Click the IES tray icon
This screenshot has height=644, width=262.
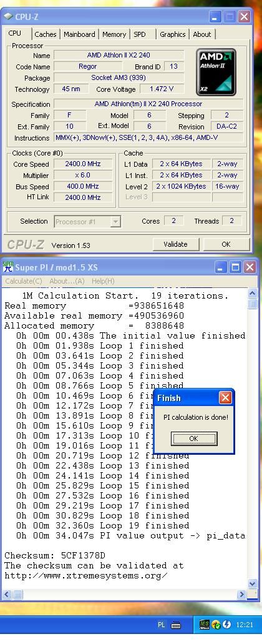(204, 625)
